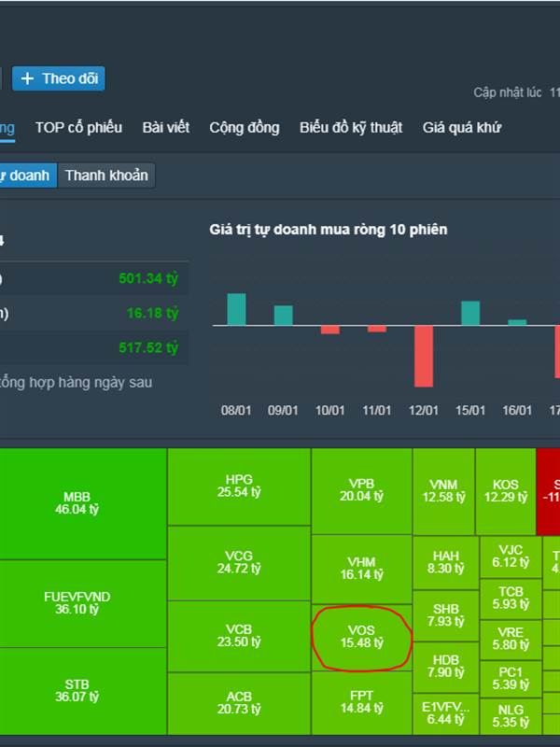
Task: Switch to the Bài viết tab
Action: 166,127
